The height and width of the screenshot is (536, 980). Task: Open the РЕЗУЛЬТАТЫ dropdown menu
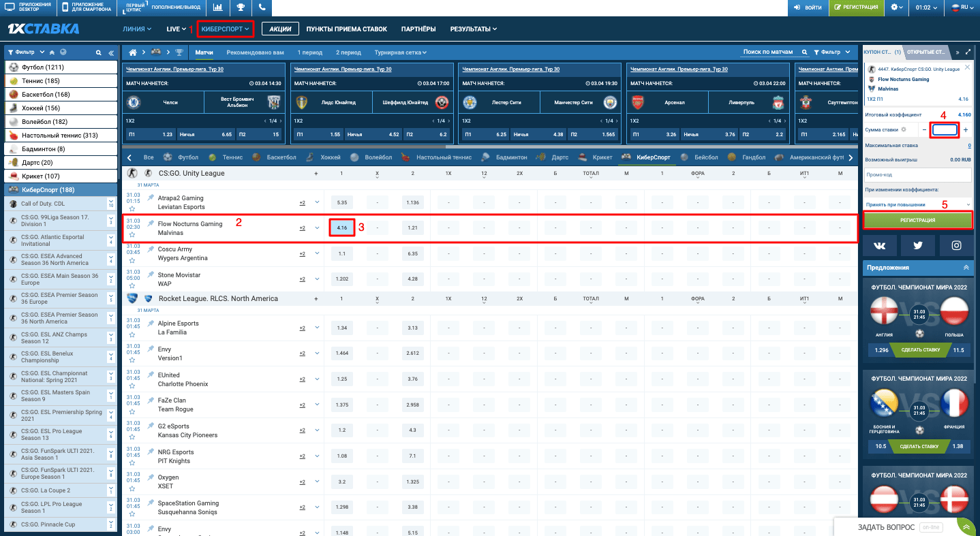tap(473, 29)
